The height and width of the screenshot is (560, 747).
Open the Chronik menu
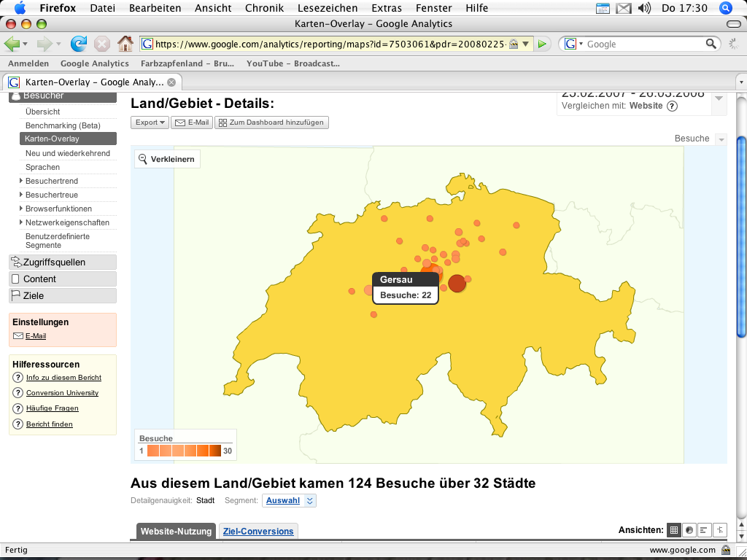[x=264, y=8]
